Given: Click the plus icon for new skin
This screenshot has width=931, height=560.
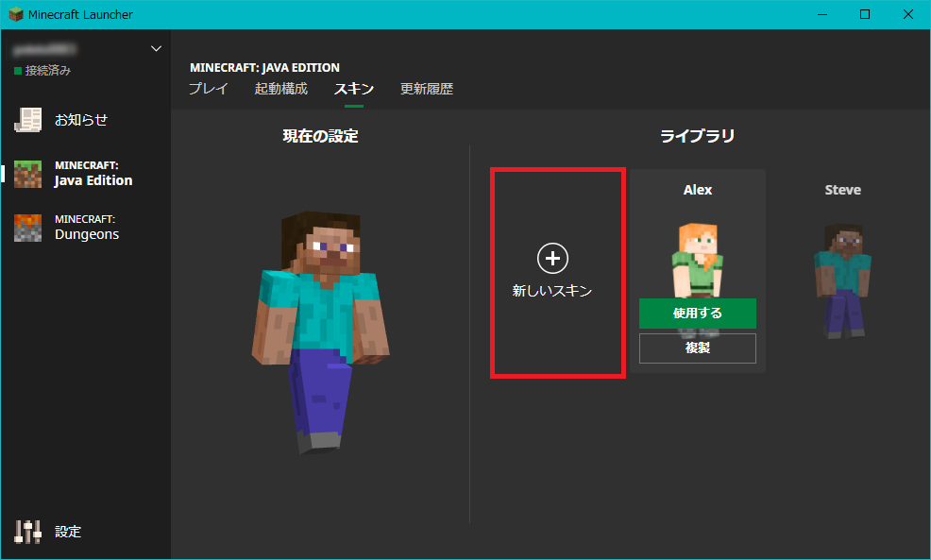Looking at the screenshot, I should click(552, 257).
